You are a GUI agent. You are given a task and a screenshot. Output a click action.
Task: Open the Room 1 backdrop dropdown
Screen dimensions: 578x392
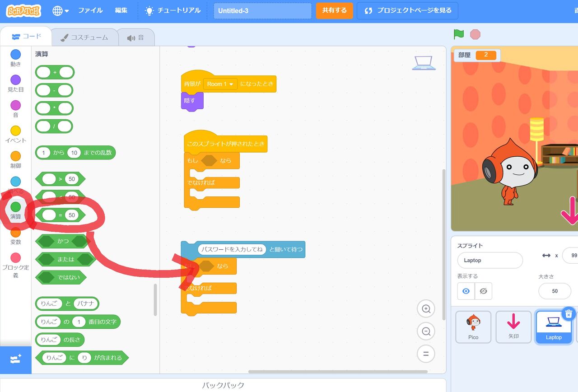pyautogui.click(x=220, y=84)
